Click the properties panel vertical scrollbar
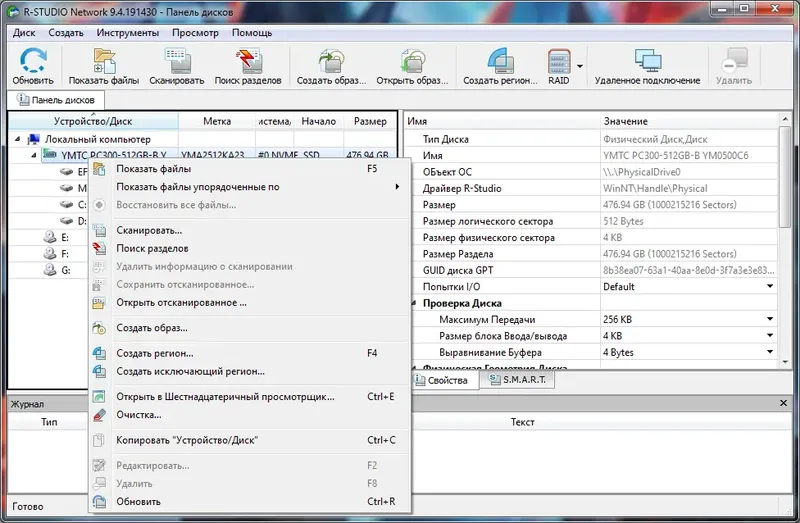This screenshot has height=523, width=800. pos(785,176)
